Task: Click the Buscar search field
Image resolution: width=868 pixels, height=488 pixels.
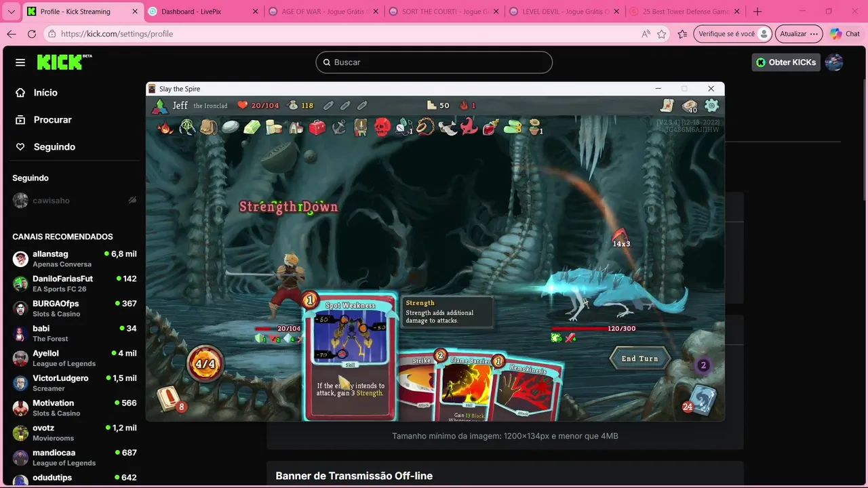Action: (434, 62)
